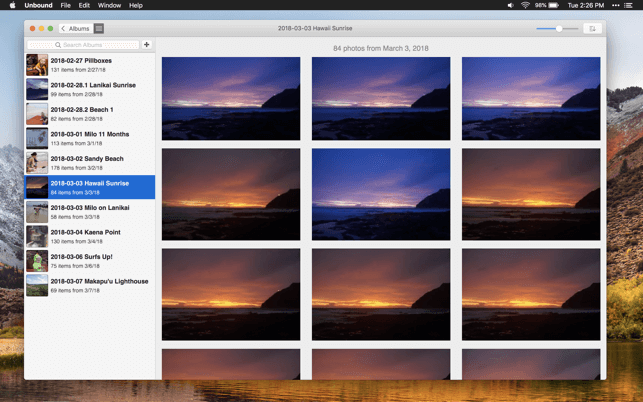Open the Wi-Fi status icon
The image size is (643, 402).
coord(525,5)
